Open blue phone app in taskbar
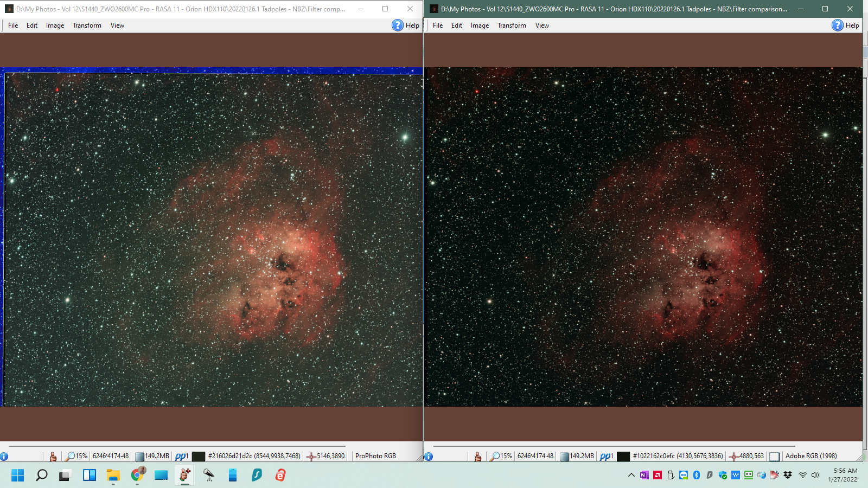The height and width of the screenshot is (488, 868). [x=233, y=476]
